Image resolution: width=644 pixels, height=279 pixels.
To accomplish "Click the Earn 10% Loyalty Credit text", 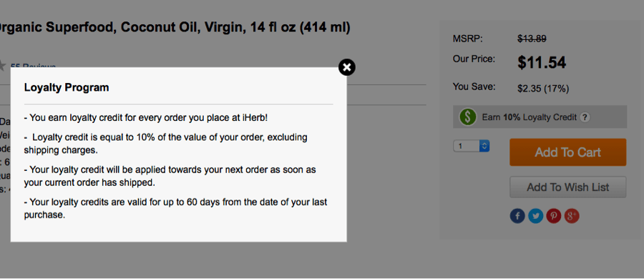I will 530,117.
